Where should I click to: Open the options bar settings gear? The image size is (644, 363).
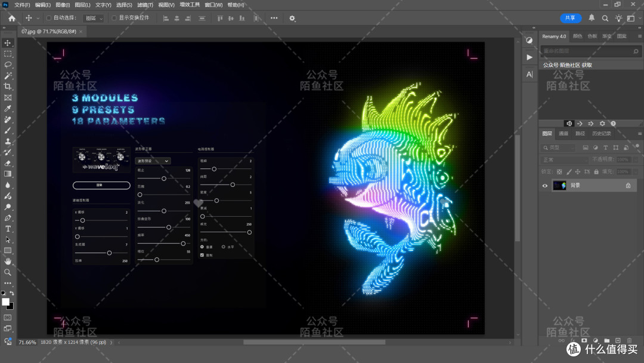coord(292,18)
